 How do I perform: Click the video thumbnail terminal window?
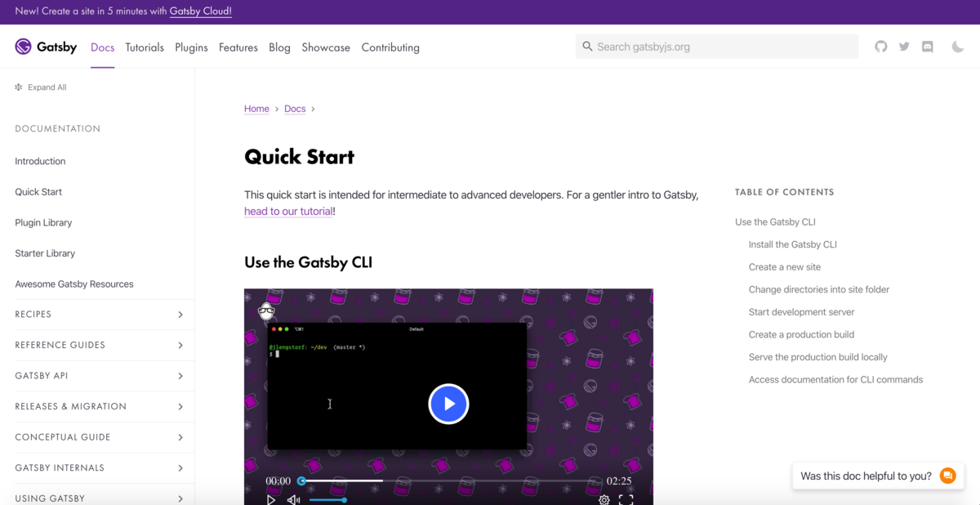coord(397,386)
